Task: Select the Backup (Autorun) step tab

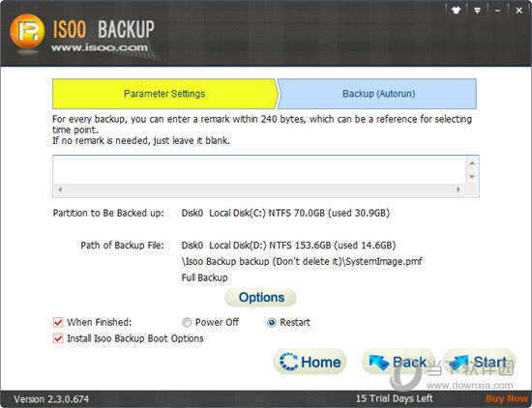Action: [377, 94]
